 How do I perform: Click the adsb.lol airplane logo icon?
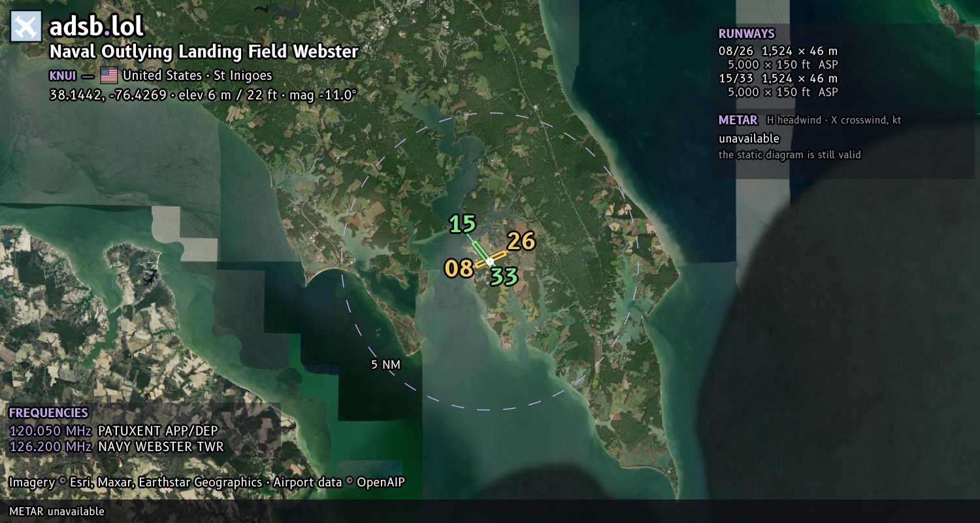coord(26,27)
